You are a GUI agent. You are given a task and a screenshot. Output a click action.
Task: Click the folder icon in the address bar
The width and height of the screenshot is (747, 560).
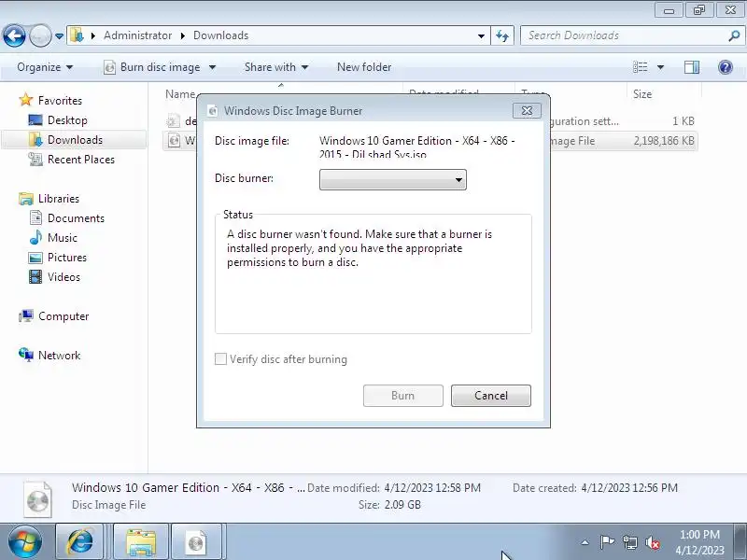pyautogui.click(x=77, y=35)
